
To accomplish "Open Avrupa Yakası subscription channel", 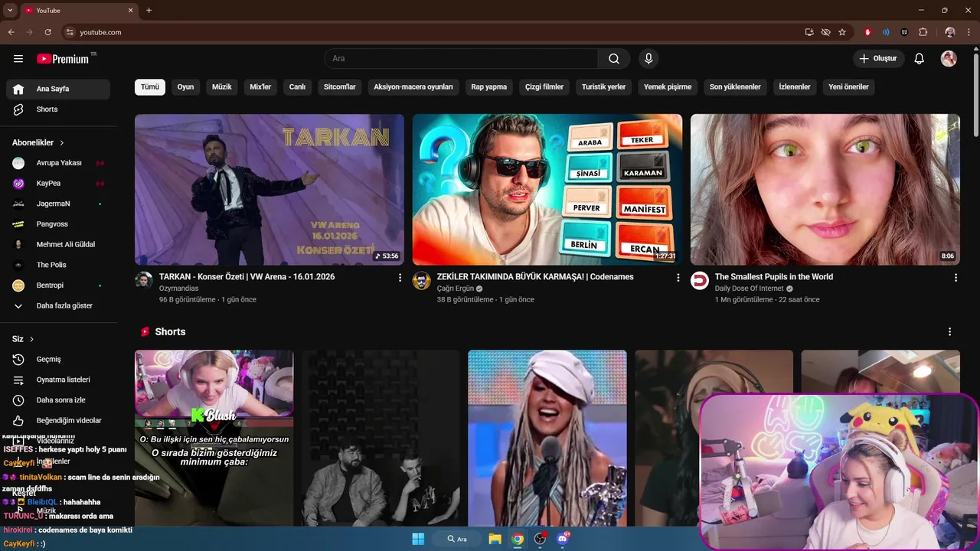I will [58, 163].
